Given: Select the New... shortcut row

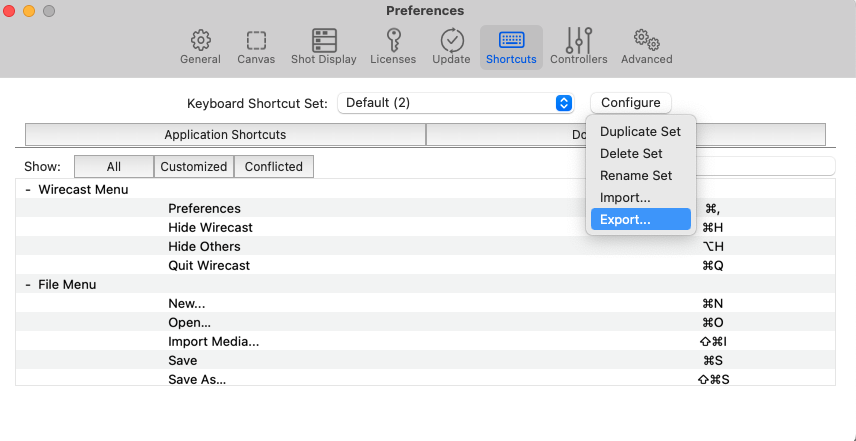Looking at the screenshot, I should tap(425, 303).
